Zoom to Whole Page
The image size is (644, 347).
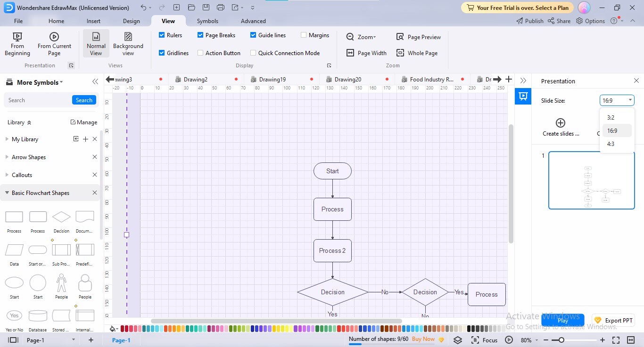click(x=417, y=53)
